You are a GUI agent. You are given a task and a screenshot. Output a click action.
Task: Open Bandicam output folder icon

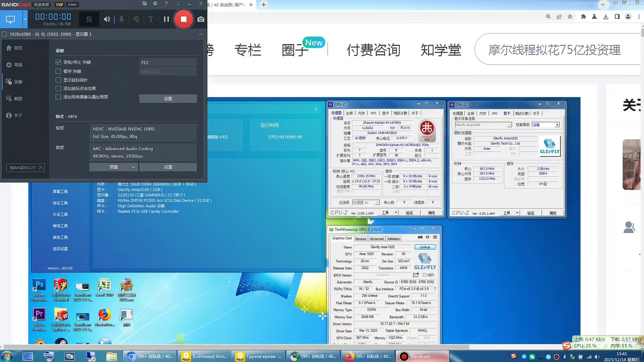click(x=145, y=4)
